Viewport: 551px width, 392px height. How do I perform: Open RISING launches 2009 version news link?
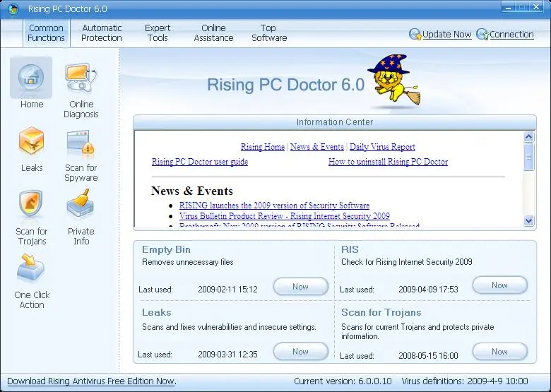click(x=275, y=205)
